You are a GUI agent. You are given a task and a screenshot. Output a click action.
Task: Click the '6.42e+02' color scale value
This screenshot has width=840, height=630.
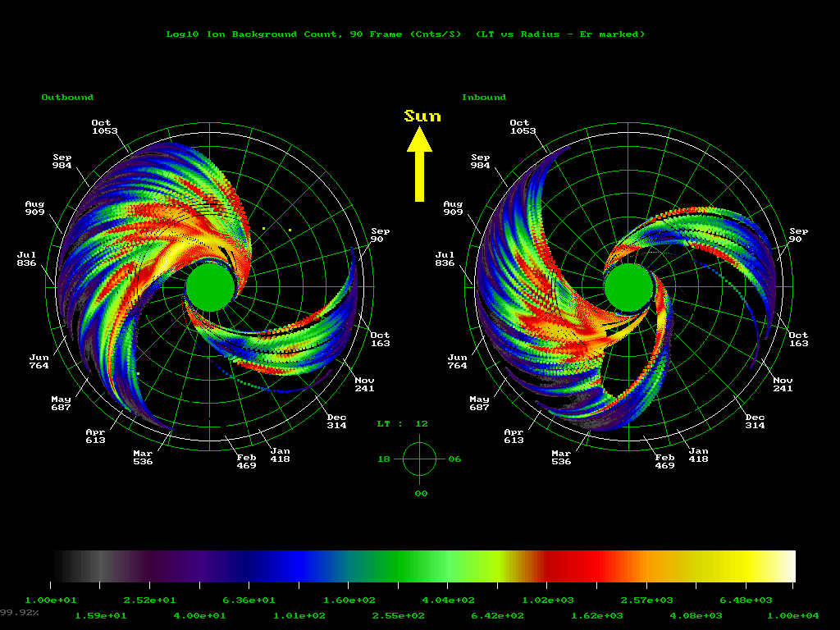[498, 616]
